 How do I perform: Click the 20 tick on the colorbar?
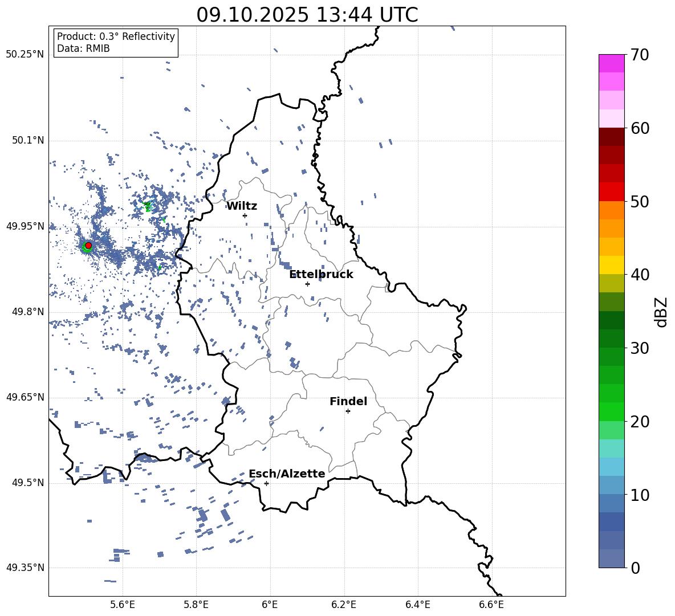(640, 422)
